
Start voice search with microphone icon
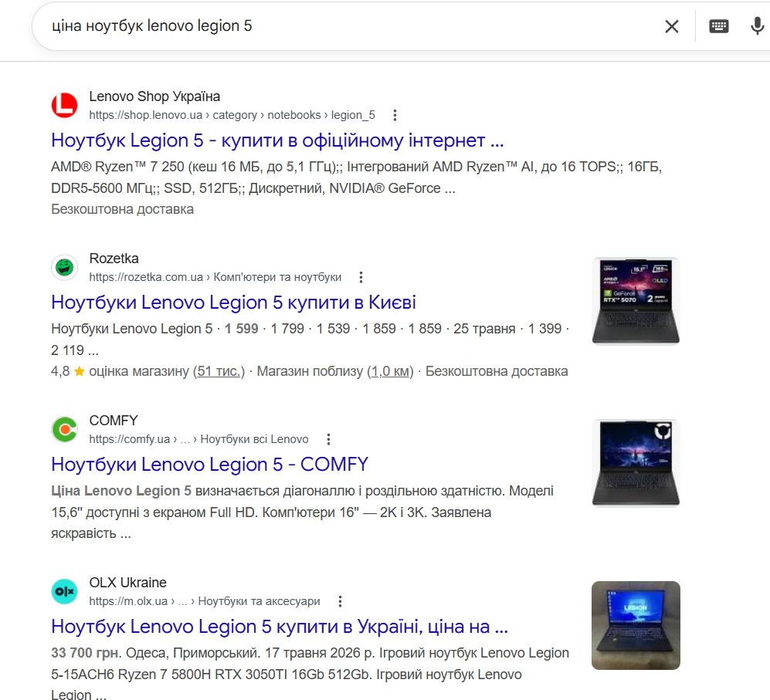tap(757, 26)
